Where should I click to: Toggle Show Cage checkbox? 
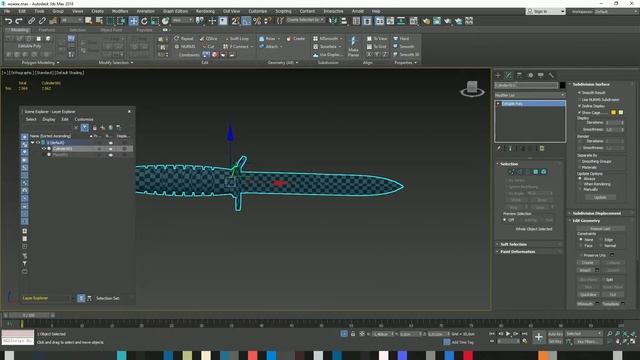tap(580, 112)
